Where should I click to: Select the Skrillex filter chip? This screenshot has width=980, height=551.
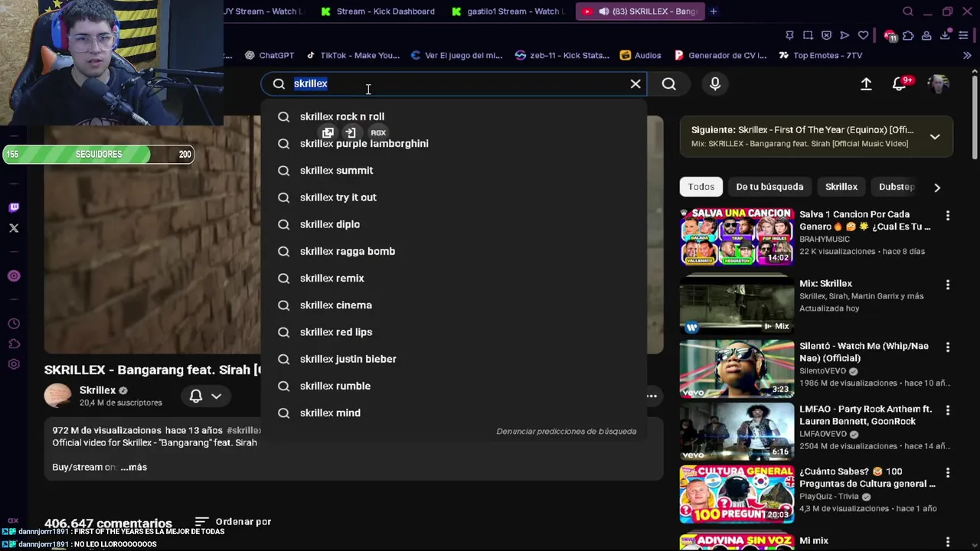tap(841, 187)
